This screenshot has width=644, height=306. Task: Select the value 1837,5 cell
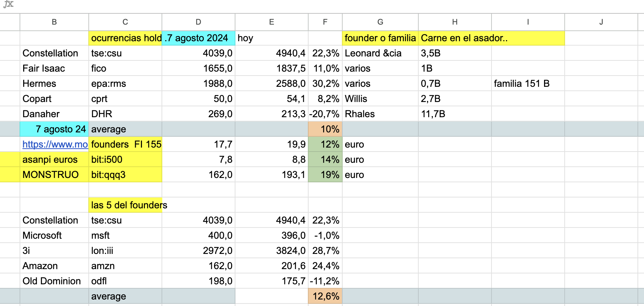pos(272,68)
